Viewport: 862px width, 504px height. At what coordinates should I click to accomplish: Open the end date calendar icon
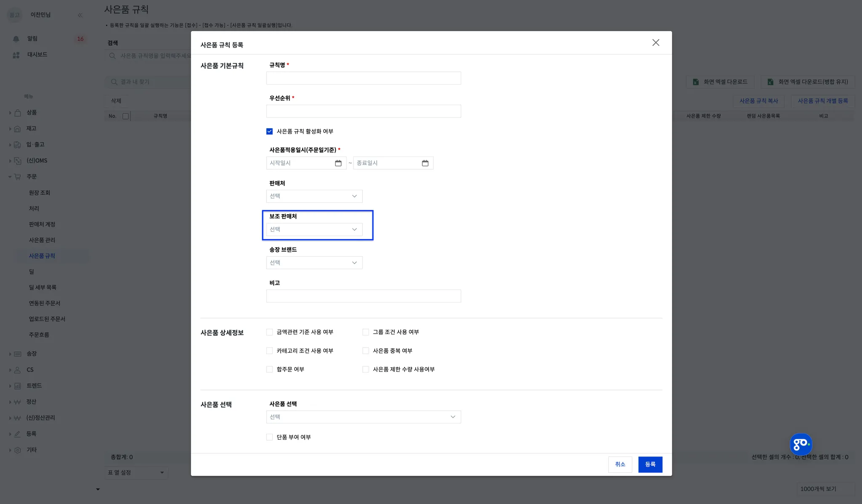(x=425, y=163)
